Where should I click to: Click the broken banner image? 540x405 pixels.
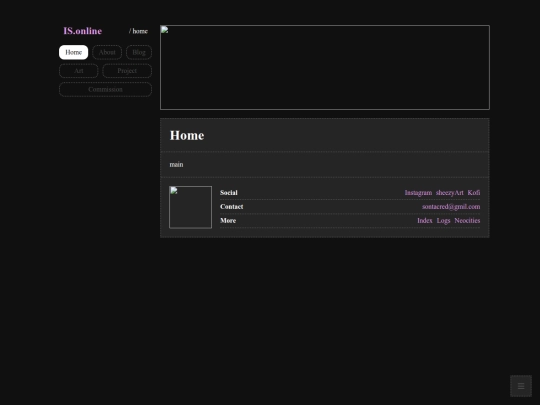pyautogui.click(x=325, y=68)
